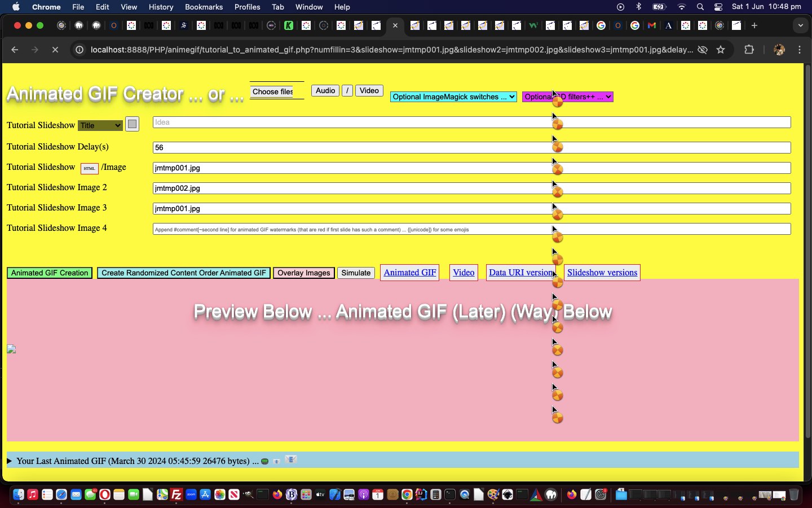
Task: Stop page loading with the X button
Action: (55, 50)
